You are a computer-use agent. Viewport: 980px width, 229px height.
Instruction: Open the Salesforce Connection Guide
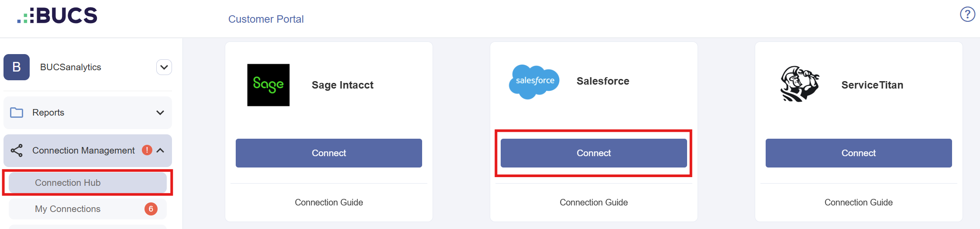click(594, 202)
